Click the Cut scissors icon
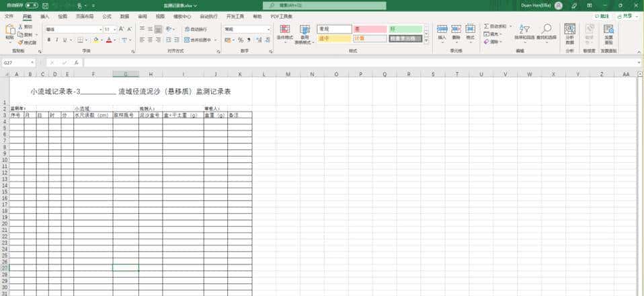This screenshot has width=644, height=296. tap(21, 26)
